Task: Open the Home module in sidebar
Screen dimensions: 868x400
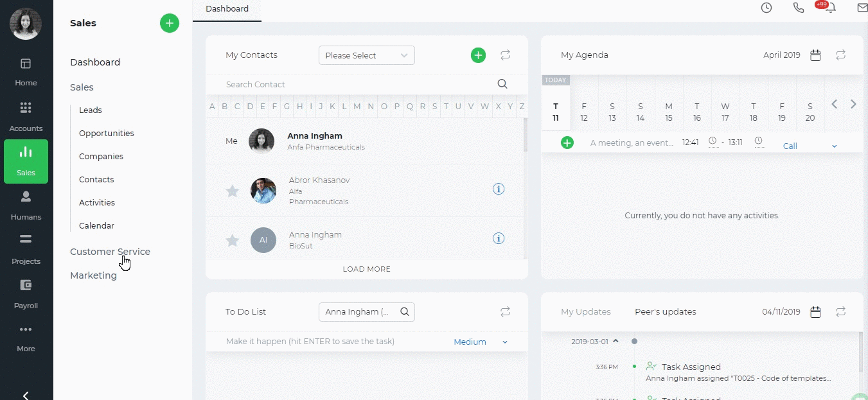Action: coord(26,72)
